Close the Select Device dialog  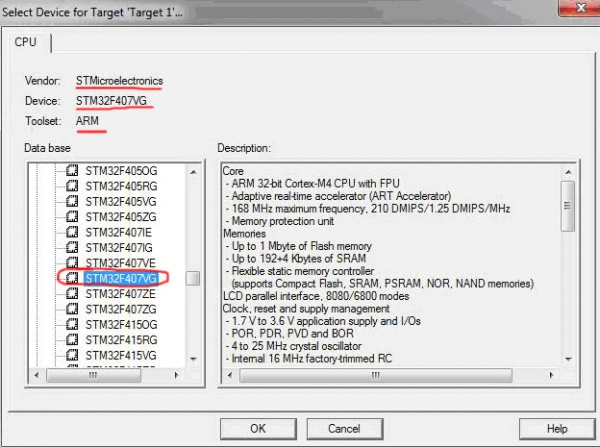click(580, 8)
